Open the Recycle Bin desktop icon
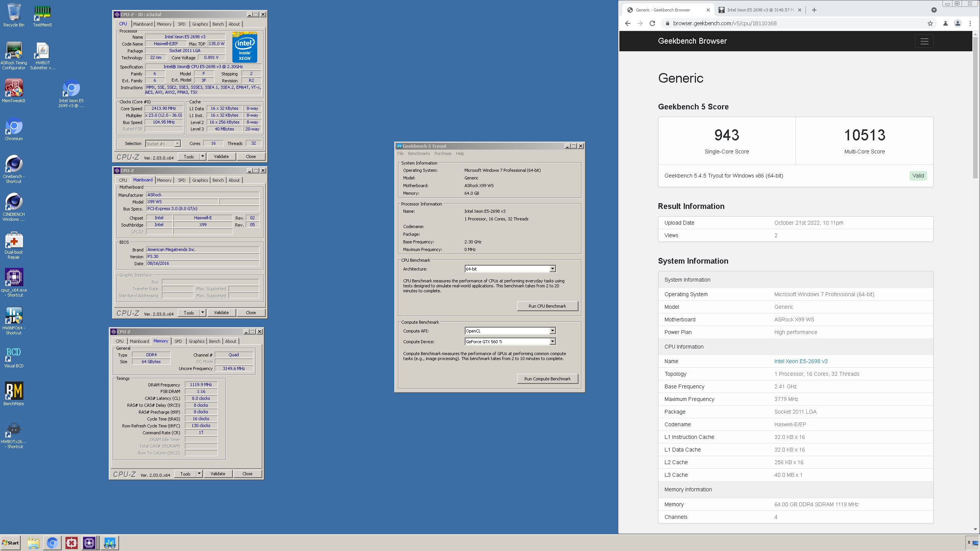The image size is (980, 551). (x=14, y=15)
